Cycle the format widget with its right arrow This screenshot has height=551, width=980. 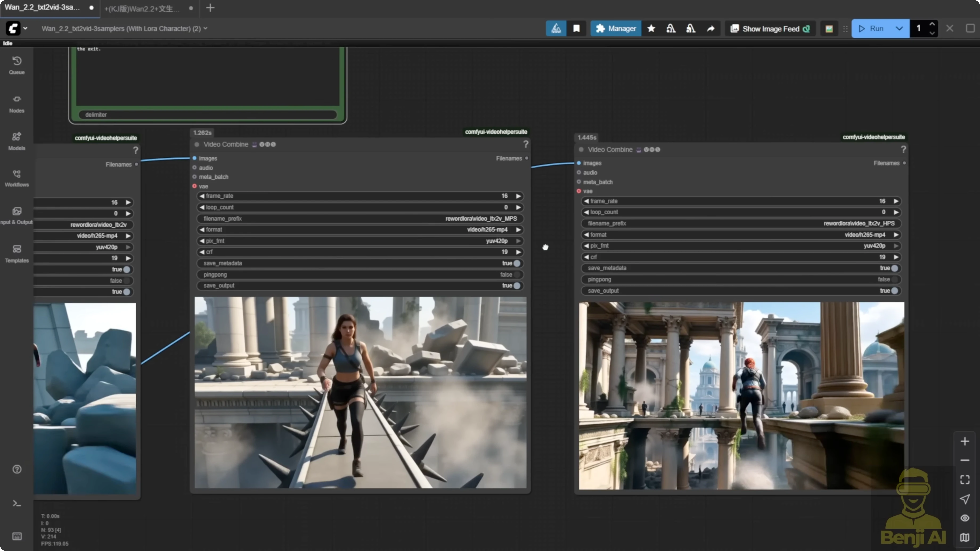pos(518,230)
